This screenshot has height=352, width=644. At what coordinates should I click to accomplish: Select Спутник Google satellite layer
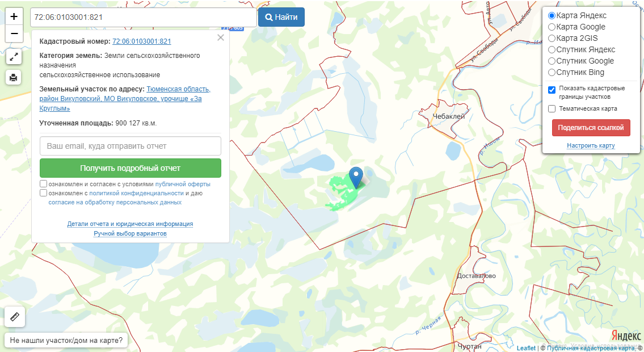552,61
